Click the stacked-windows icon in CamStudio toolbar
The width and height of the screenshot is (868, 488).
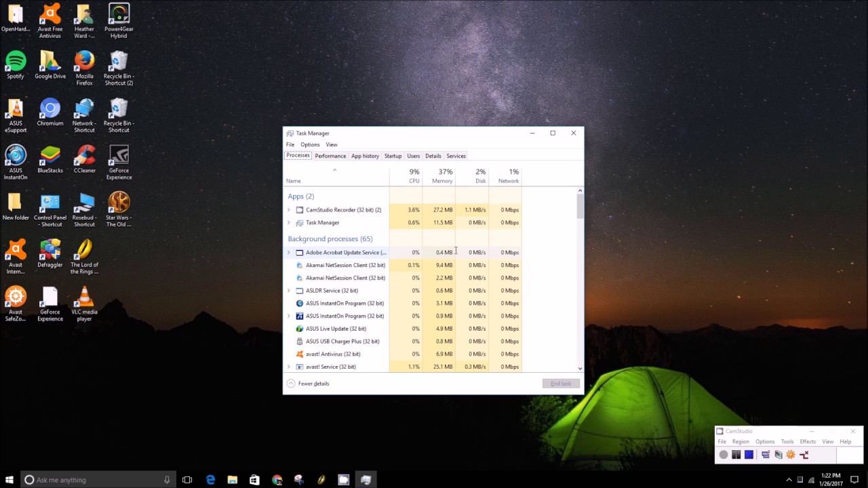point(766,455)
